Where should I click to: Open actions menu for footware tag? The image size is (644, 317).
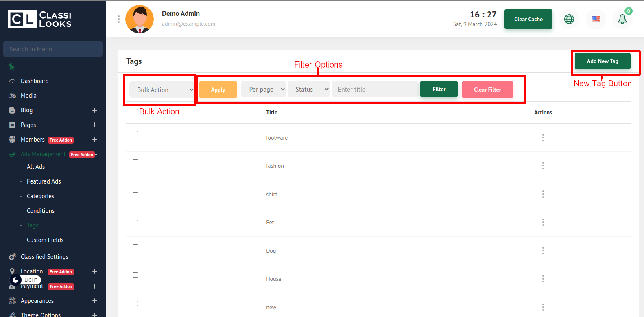pyautogui.click(x=543, y=138)
